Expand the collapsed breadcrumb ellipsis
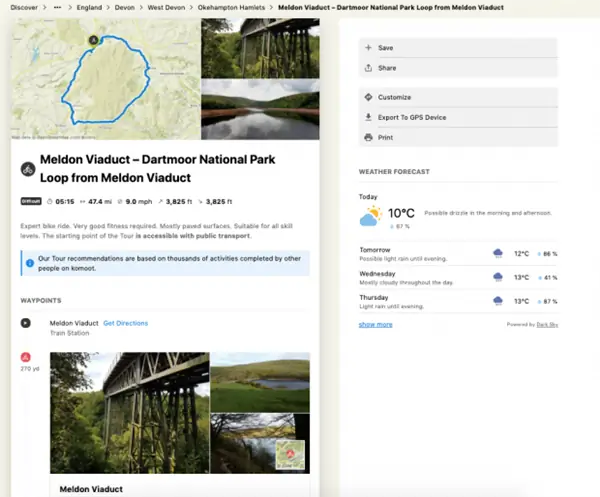The width and height of the screenshot is (600, 497). coord(57,7)
